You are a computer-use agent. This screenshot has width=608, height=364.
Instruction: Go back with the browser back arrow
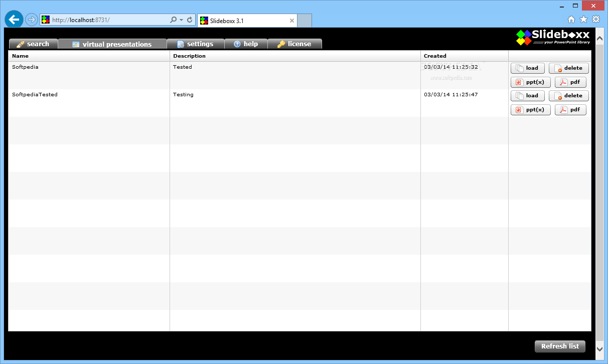point(14,20)
